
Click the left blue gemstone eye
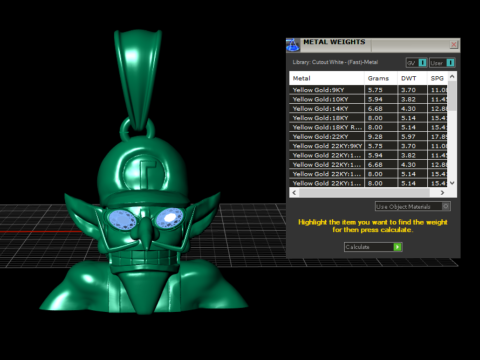(x=123, y=219)
